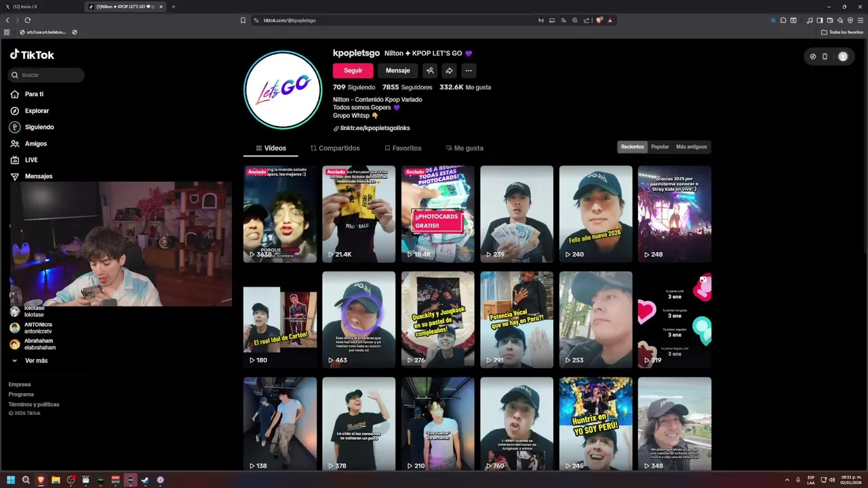Open Amigos in the sidebar
This screenshot has height=488, width=868.
(28, 144)
